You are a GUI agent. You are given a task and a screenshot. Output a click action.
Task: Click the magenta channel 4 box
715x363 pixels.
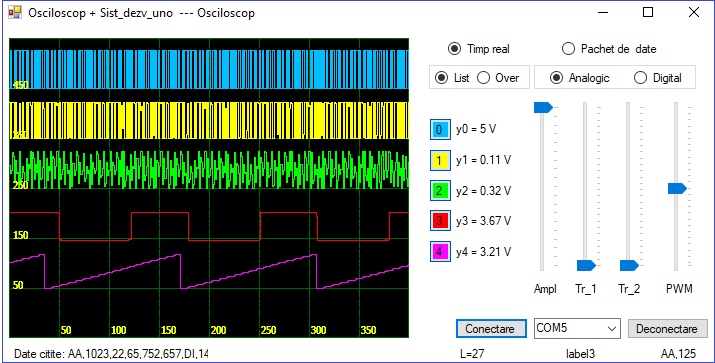tap(440, 252)
